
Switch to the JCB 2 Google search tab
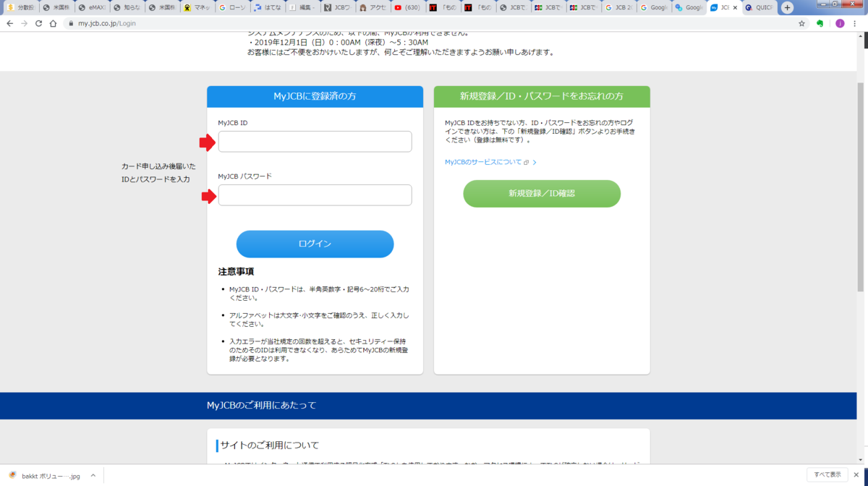tap(618, 8)
